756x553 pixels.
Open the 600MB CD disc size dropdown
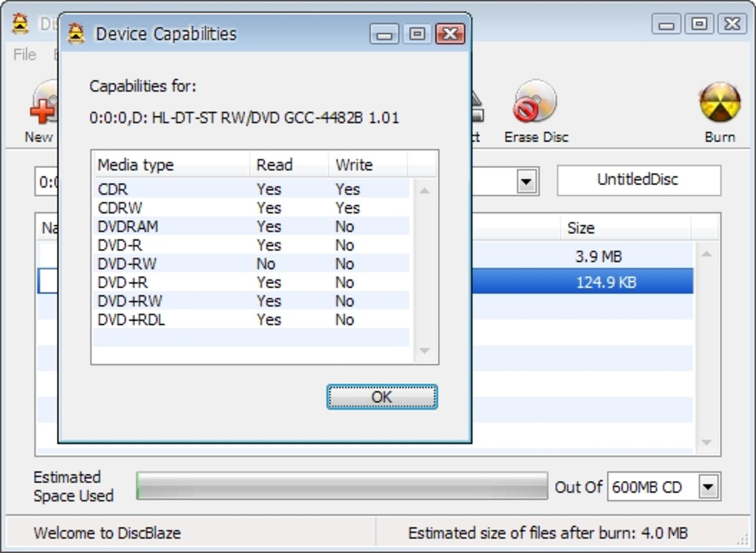coord(708,487)
